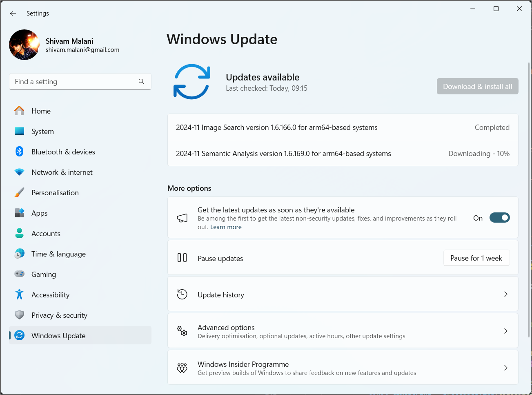Maximize the Settings window
Screen dimensions: 532x395
496,9
